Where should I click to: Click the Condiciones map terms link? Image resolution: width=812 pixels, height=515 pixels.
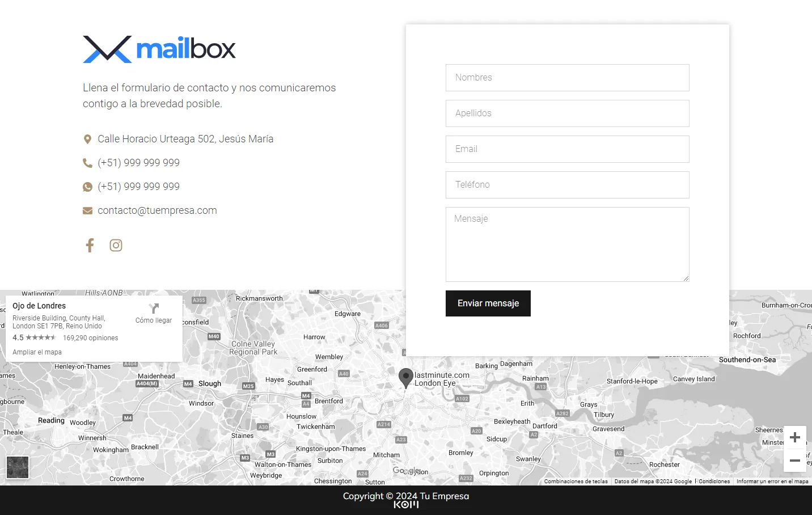click(x=714, y=482)
